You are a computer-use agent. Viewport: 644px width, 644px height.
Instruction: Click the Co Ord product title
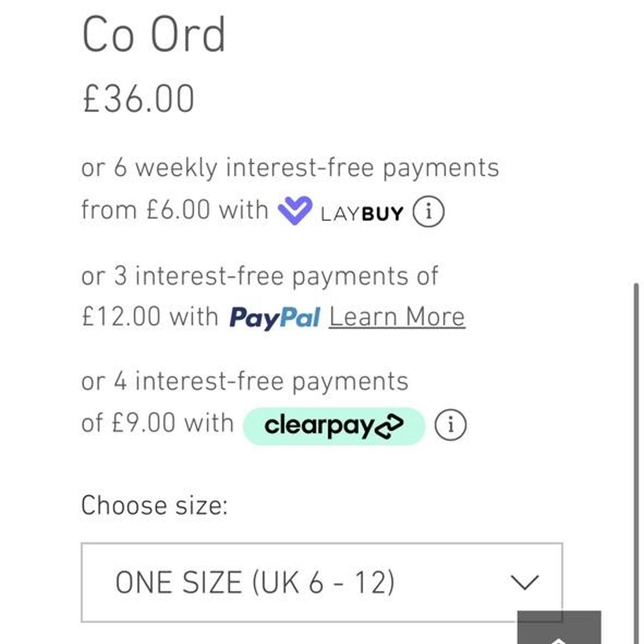click(x=153, y=34)
